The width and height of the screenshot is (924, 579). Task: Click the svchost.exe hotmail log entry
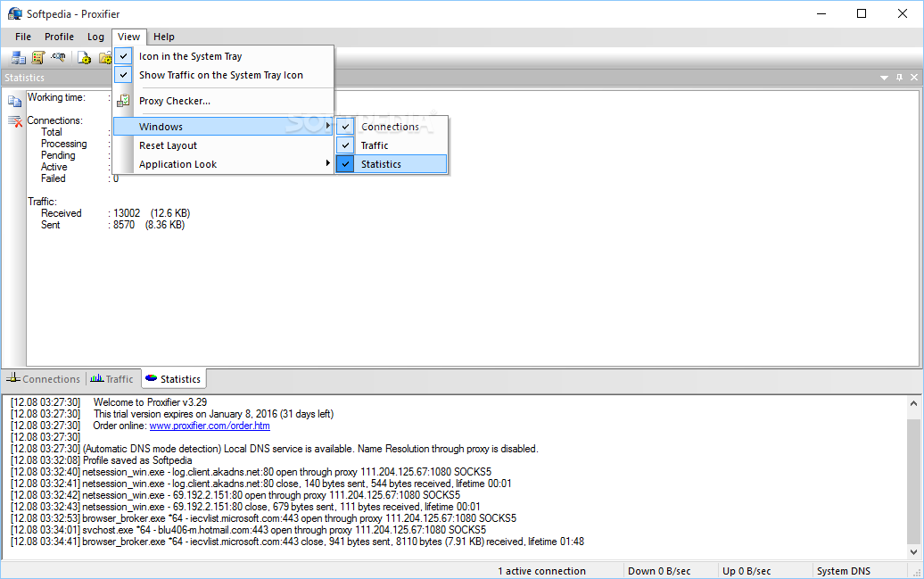[249, 530]
